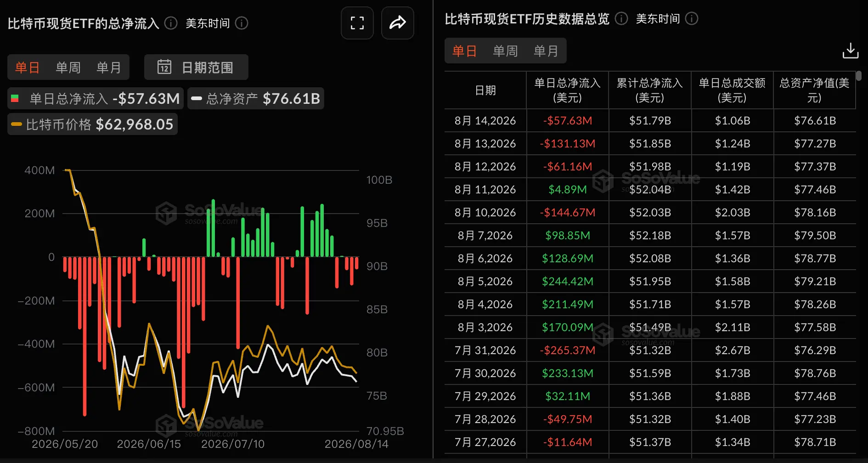Click the $79.50B net asset value cell
This screenshot has height=463, width=868.
point(815,235)
